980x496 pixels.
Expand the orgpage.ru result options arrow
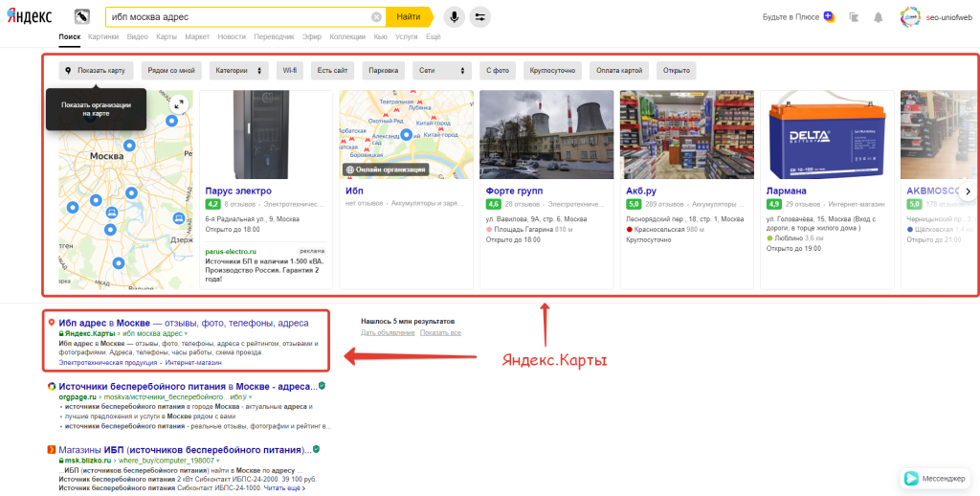[251, 397]
